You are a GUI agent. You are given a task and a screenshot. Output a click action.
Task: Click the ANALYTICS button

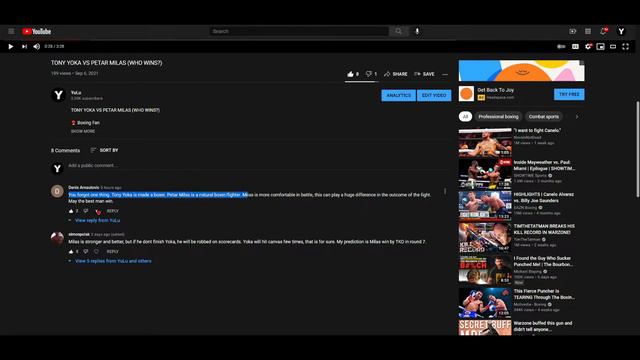(x=398, y=96)
